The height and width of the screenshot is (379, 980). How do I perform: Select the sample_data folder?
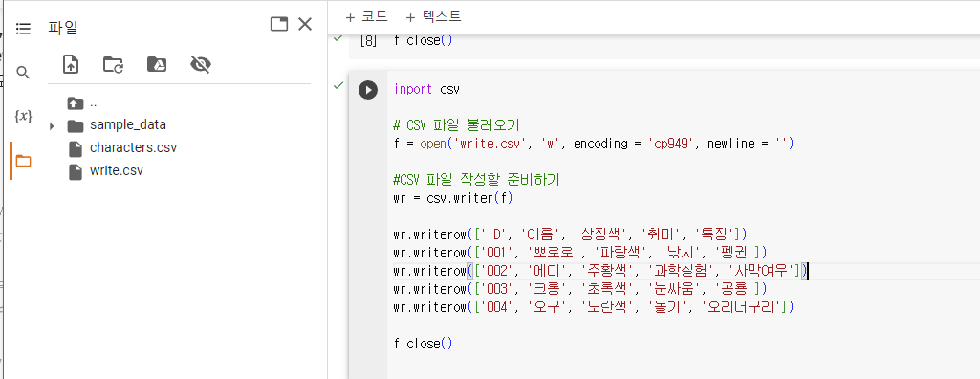pyautogui.click(x=127, y=124)
